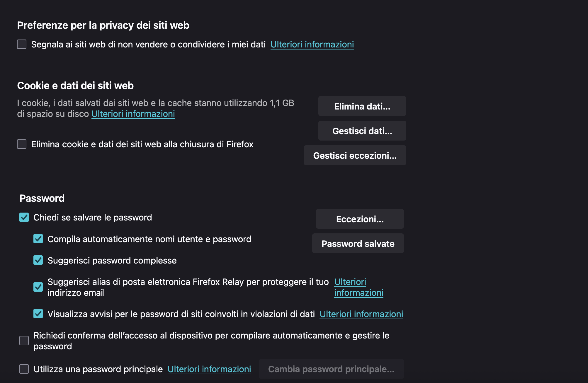
Task: Click 'Cambia password principale...' button
Action: coord(331,369)
